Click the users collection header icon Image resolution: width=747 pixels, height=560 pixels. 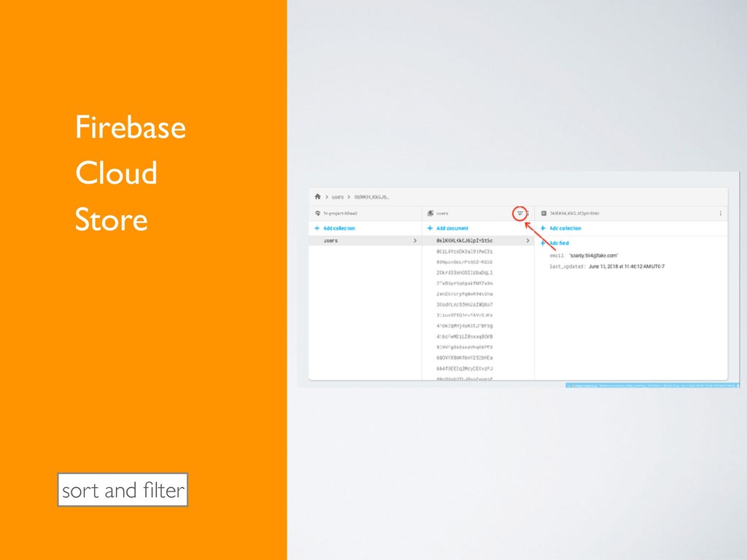click(x=430, y=214)
